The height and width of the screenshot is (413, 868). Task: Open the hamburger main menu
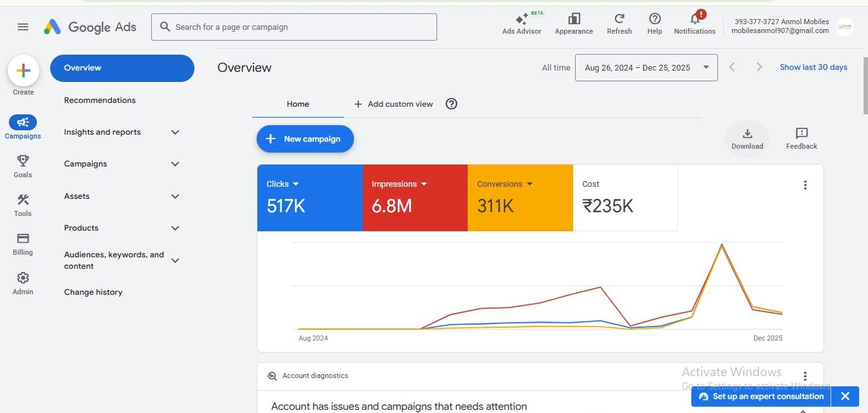(23, 27)
